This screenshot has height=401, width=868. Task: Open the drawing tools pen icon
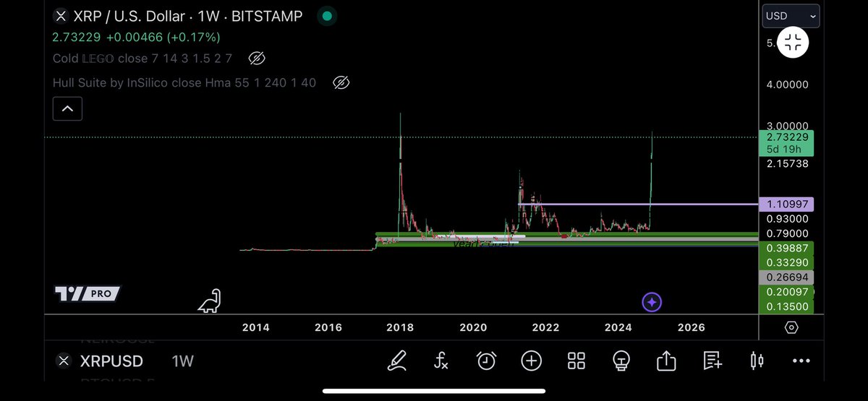tap(397, 360)
